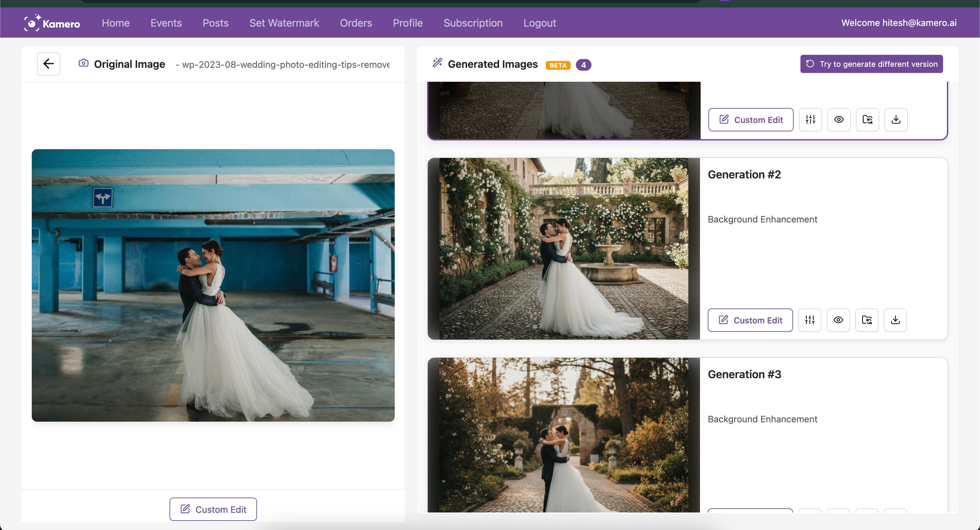980x530 pixels.
Task: Download the Generation #2 image
Action: [x=895, y=320]
